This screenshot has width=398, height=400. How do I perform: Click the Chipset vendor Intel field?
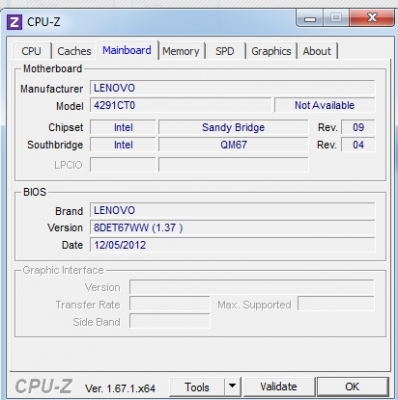coord(123,127)
